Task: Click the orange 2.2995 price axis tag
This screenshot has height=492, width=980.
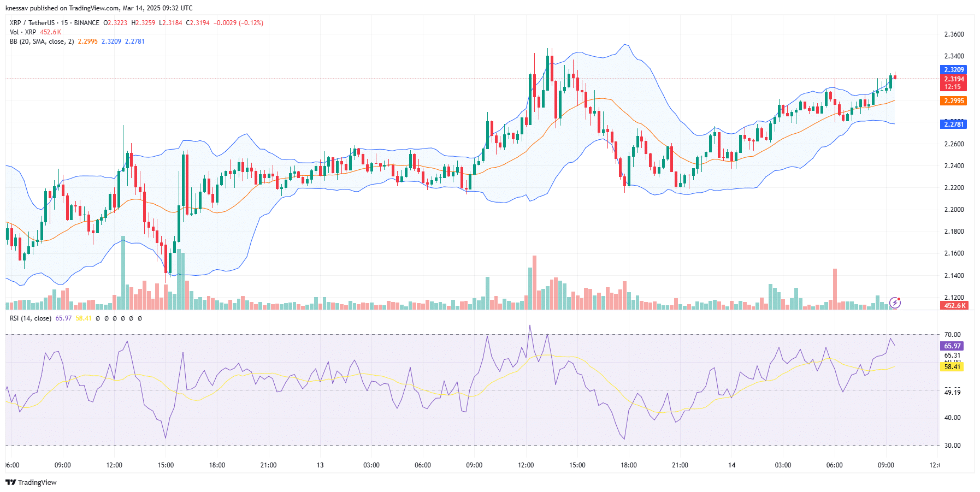Action: [x=954, y=101]
